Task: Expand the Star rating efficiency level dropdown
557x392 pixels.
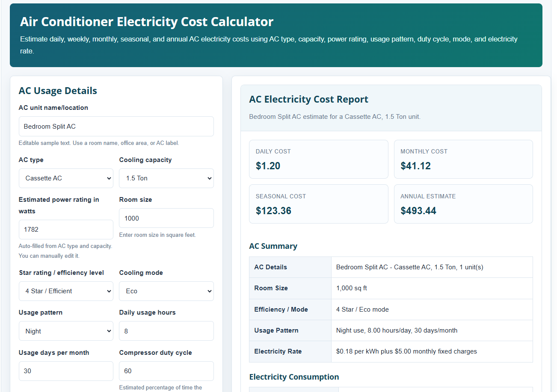Action: (66, 291)
